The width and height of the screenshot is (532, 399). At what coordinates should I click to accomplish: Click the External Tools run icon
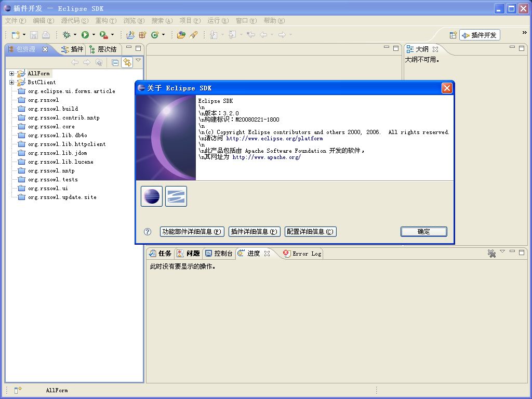coord(104,35)
